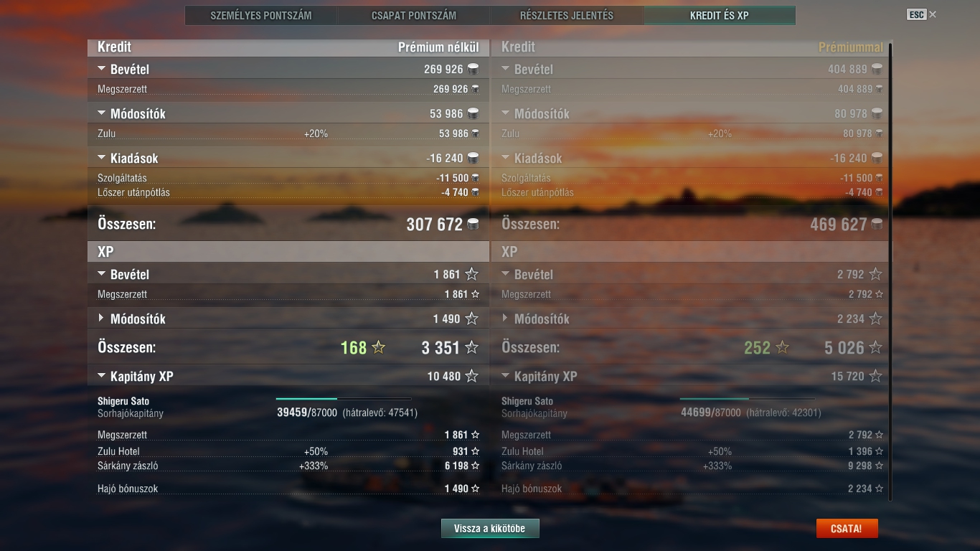Viewport: 980px width, 551px height.
Task: Click the star icon beside Kapitány XP 10 480
Action: [471, 376]
